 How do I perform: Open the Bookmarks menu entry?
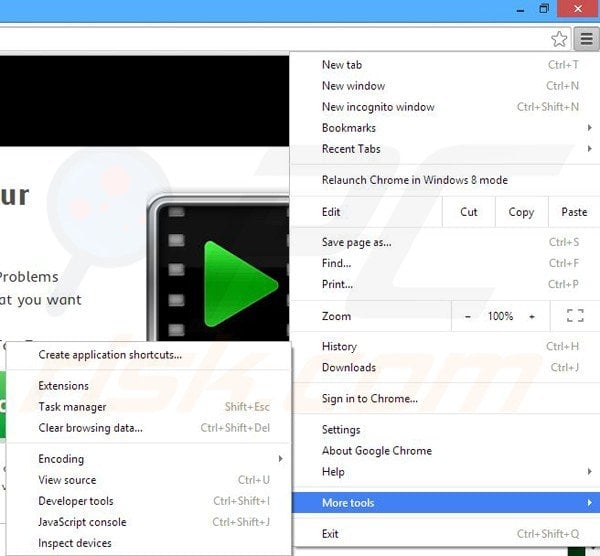(x=446, y=128)
